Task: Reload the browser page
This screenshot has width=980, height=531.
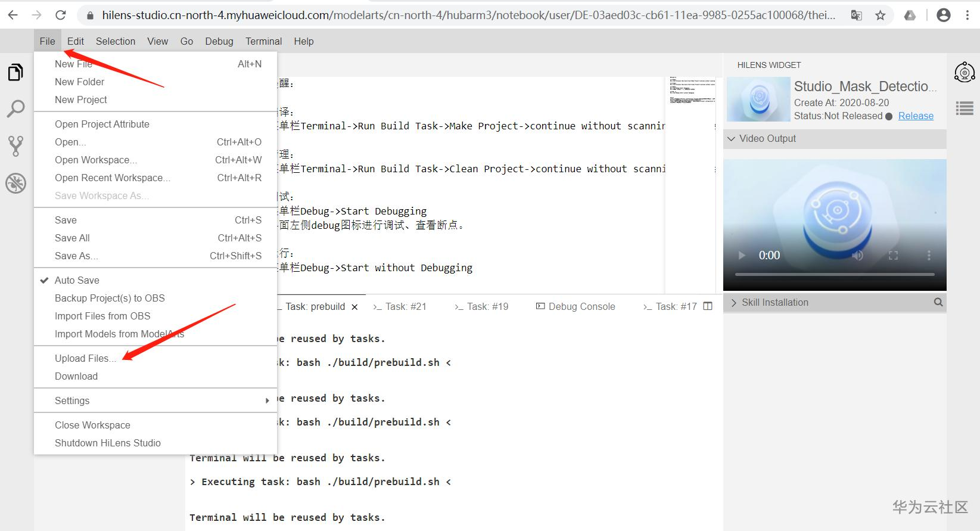Action: (61, 15)
